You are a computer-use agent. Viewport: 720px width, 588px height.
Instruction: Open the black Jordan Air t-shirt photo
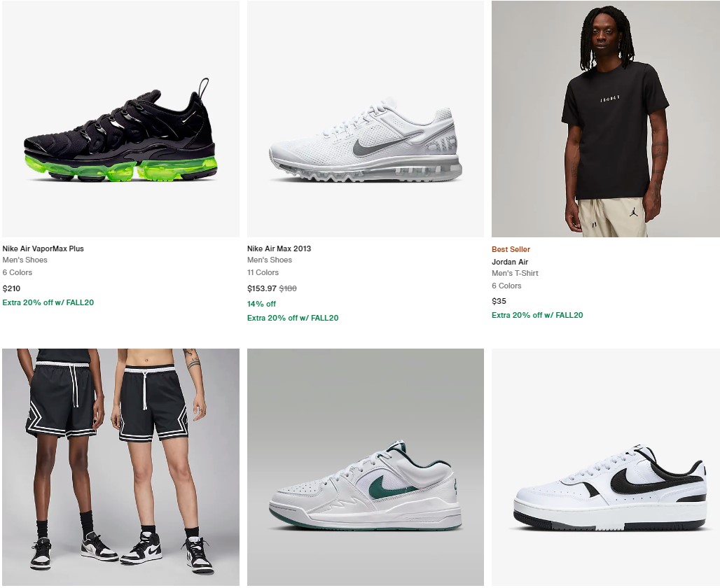(606, 119)
